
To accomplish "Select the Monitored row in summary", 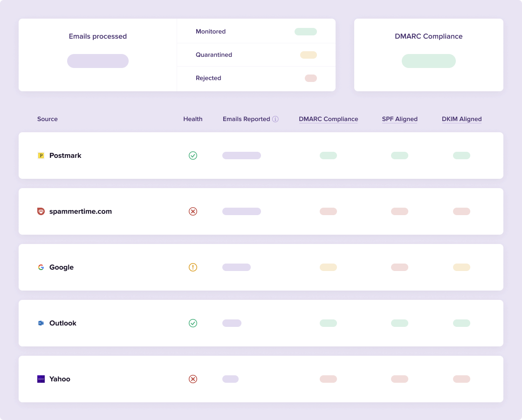I will pos(256,32).
